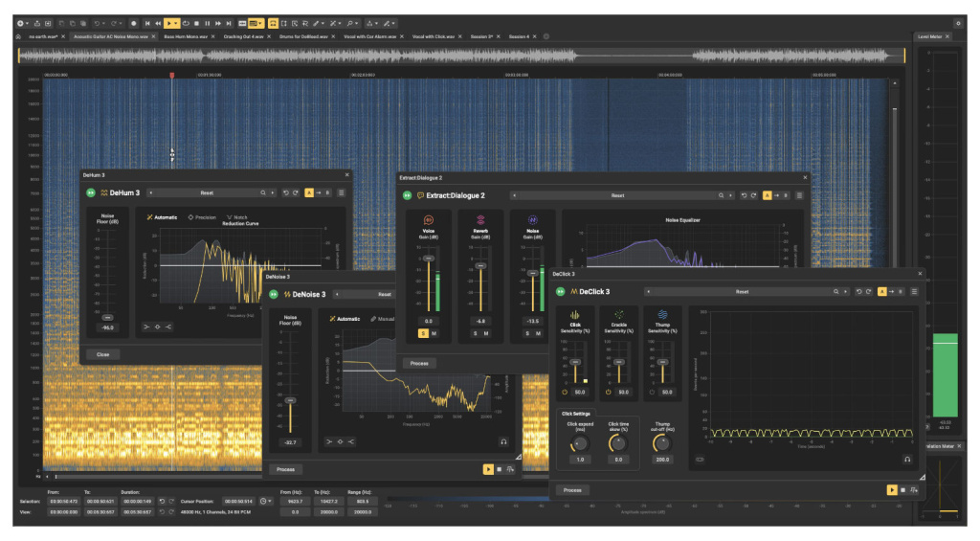The width and height of the screenshot is (980, 541).
Task: Pause playback in the main toolbar
Action: [x=207, y=23]
